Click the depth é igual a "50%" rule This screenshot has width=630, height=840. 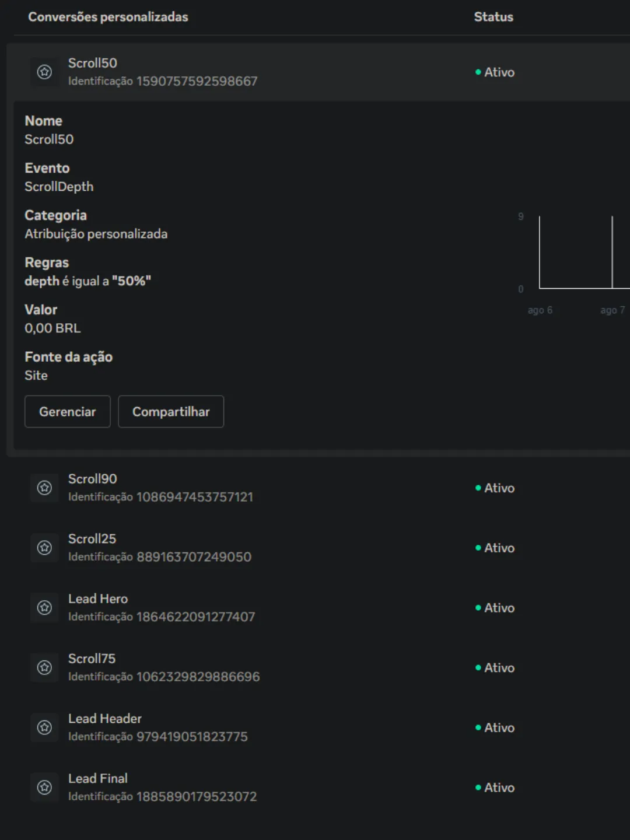point(88,281)
